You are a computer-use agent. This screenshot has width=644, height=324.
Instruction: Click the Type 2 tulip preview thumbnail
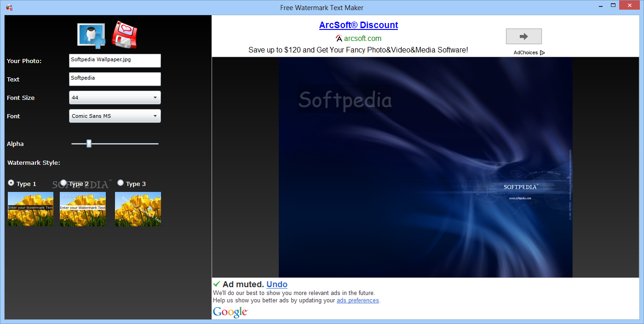click(83, 209)
